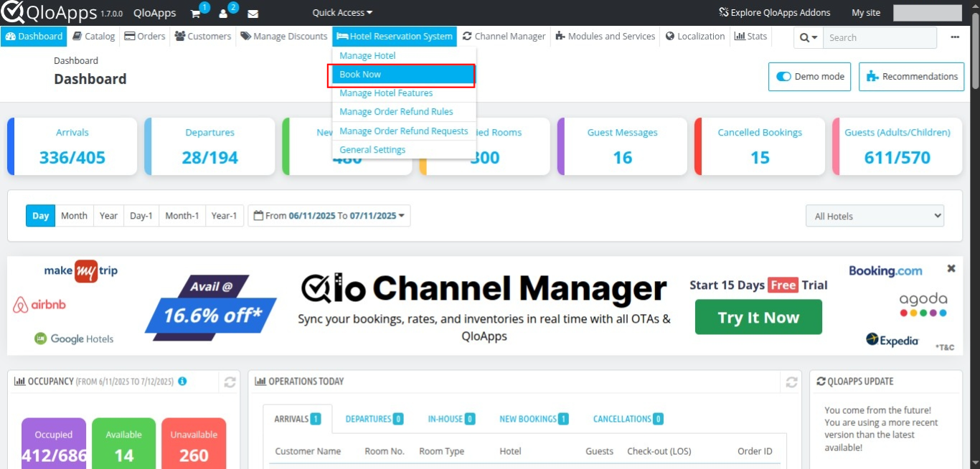Open the From/To date range picker
The height and width of the screenshot is (469, 980).
click(329, 216)
